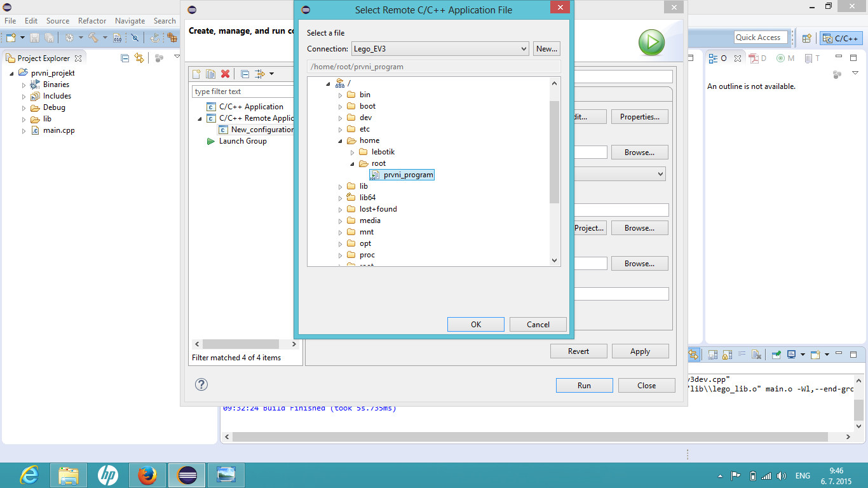
Task: Click the Pin Console icon
Action: click(776, 355)
